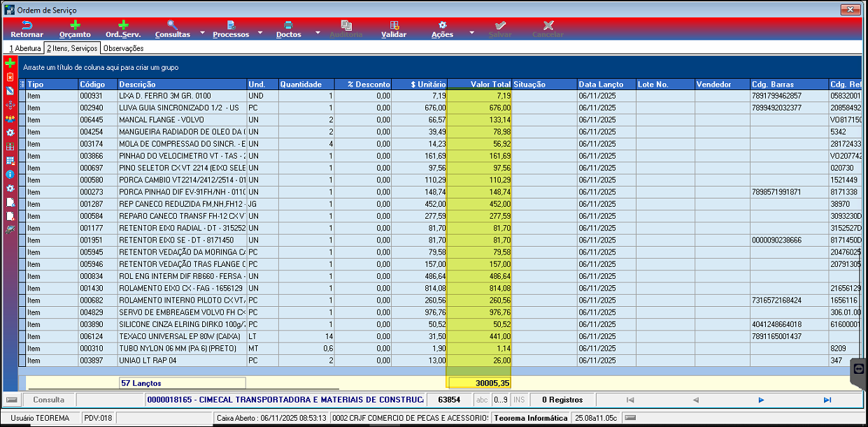Go to next record with blue arrow
The image size is (868, 427).
click(761, 400)
